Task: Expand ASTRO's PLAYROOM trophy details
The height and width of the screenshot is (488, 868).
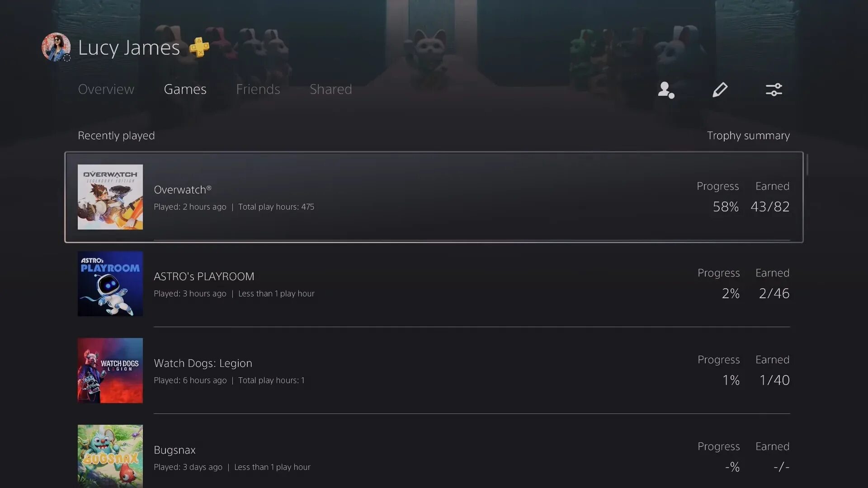Action: (434, 284)
